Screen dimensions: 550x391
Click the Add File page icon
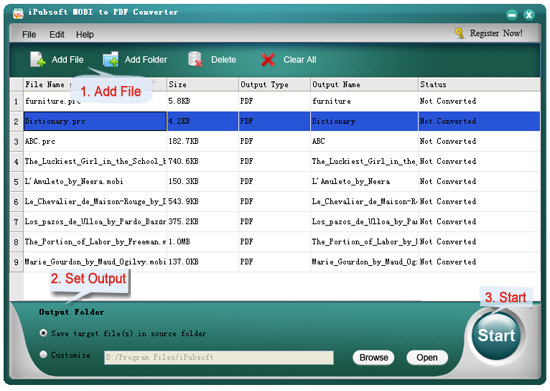tap(38, 59)
